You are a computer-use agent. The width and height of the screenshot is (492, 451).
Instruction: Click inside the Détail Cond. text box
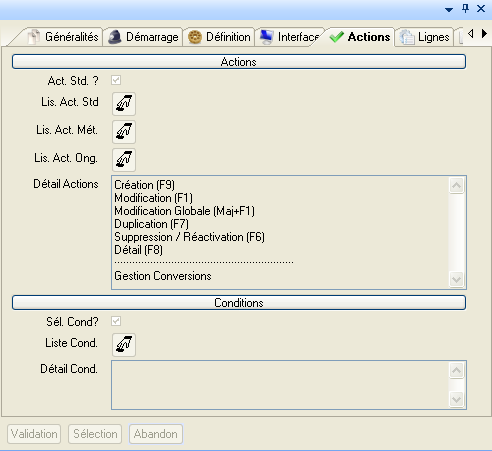[280, 385]
